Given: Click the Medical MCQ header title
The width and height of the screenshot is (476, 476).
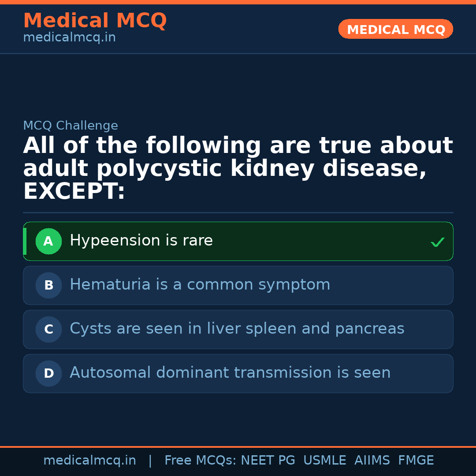Looking at the screenshot, I should point(95,21).
